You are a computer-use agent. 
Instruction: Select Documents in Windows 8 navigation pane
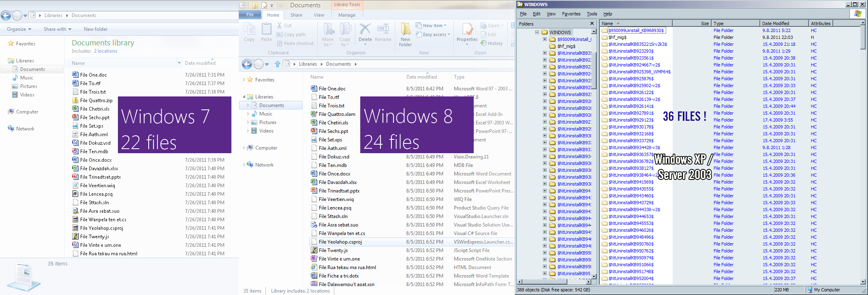[271, 105]
